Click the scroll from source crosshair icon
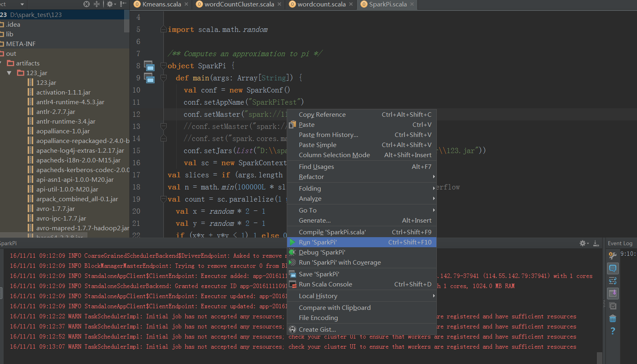This screenshot has height=364, width=637. (87, 4)
